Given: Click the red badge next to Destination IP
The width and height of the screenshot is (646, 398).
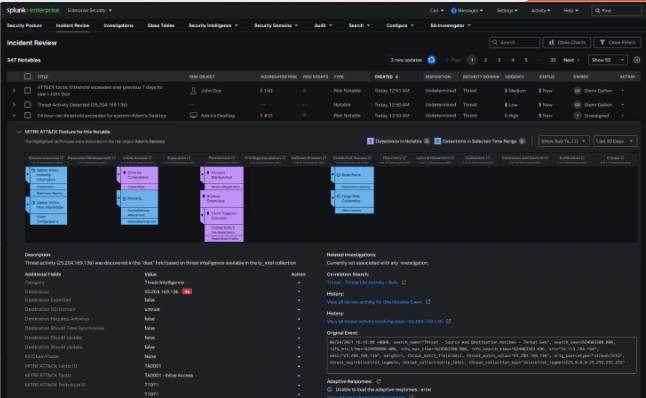Looking at the screenshot, I should pos(187,292).
